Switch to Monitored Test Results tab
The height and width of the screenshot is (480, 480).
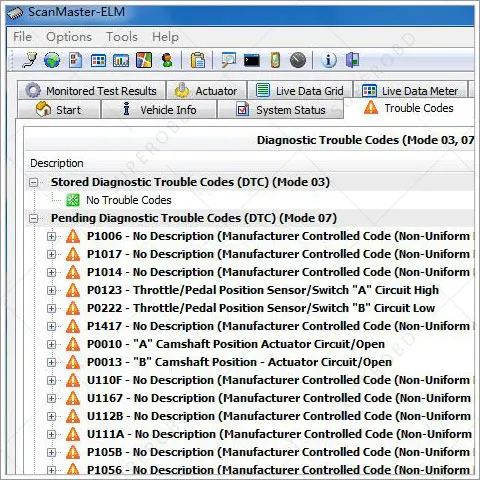pos(91,90)
